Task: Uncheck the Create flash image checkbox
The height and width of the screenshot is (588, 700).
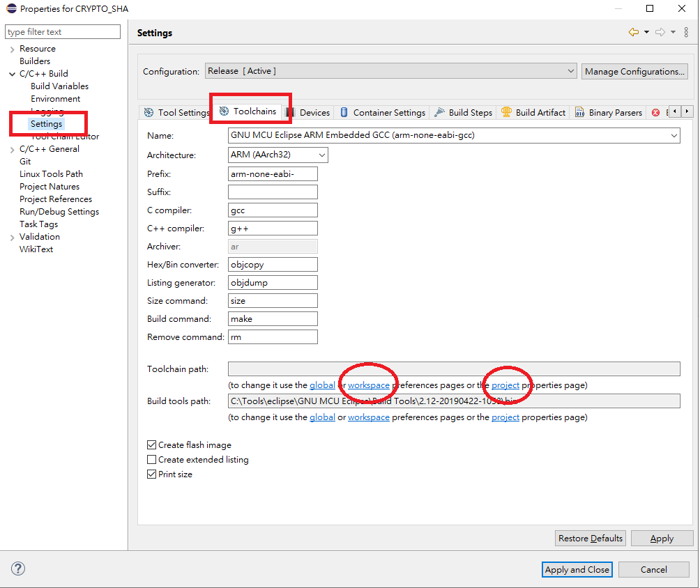Action: [151, 444]
